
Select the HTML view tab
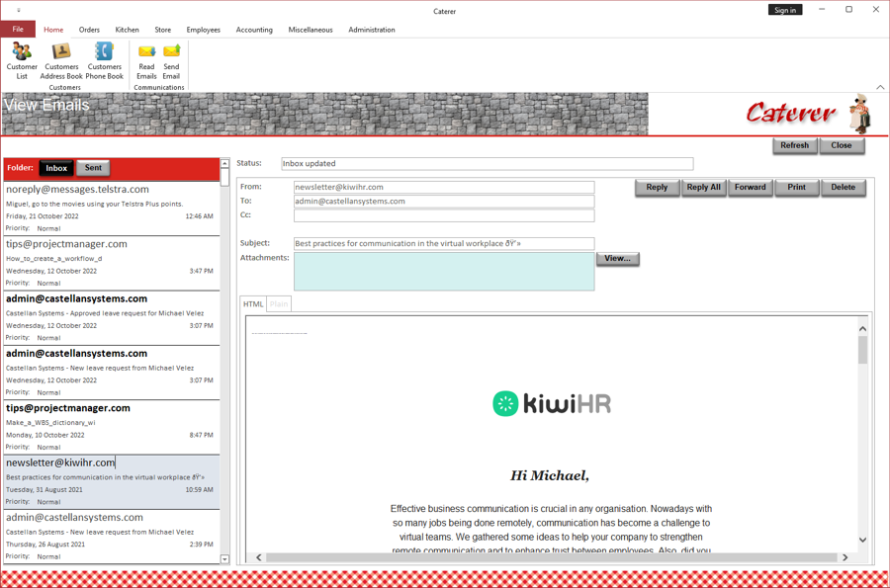tap(253, 304)
